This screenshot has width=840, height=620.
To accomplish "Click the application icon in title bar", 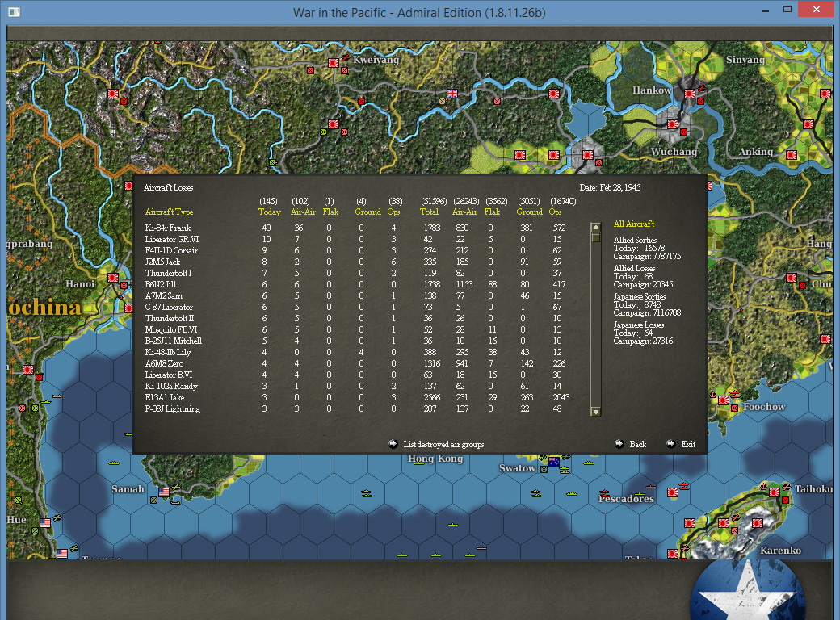I will click(x=15, y=12).
